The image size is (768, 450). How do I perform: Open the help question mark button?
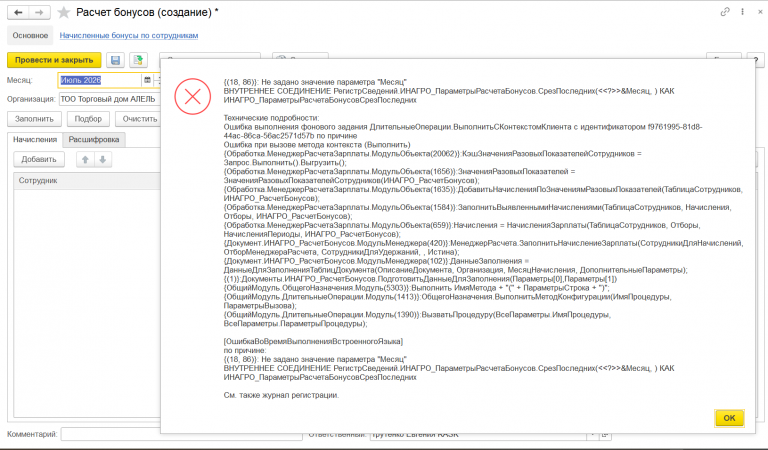(x=756, y=60)
